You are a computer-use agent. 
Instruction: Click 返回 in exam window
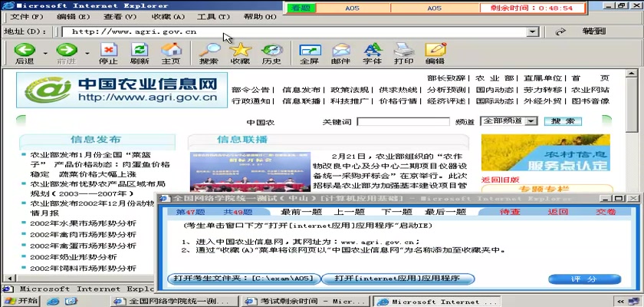(558, 212)
